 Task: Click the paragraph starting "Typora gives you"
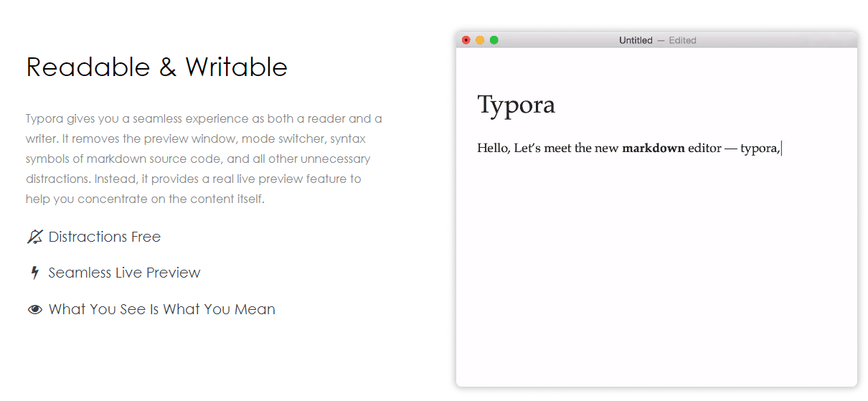click(204, 159)
